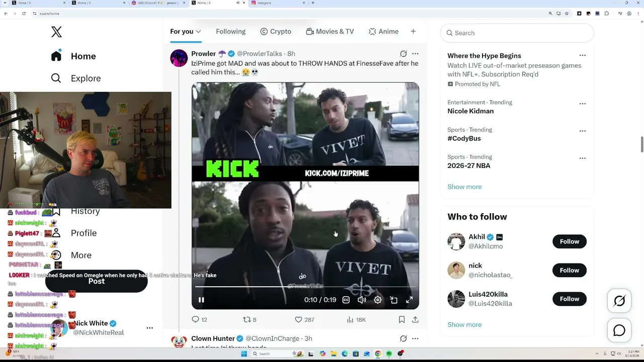Switch to the Following tab

pos(231,31)
